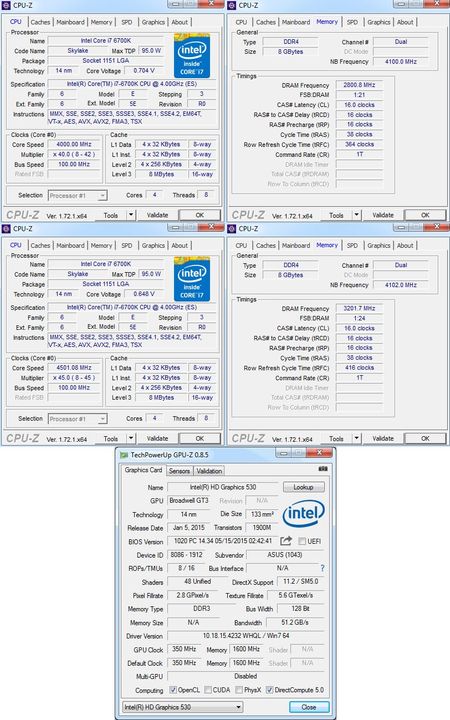Switch to SPD tab in 2800.8 MHz memory window
This screenshot has width=450, height=720.
pyautogui.click(x=352, y=22)
